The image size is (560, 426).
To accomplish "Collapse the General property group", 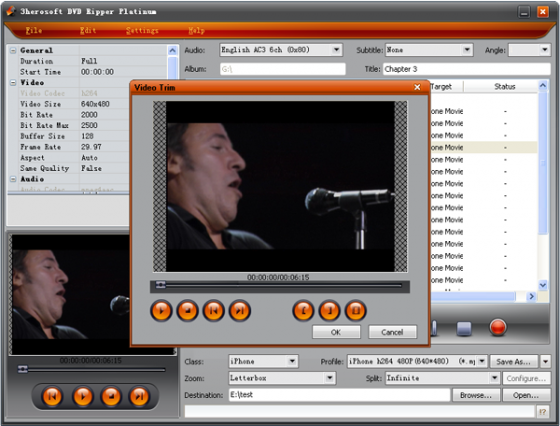I will pos(13,50).
